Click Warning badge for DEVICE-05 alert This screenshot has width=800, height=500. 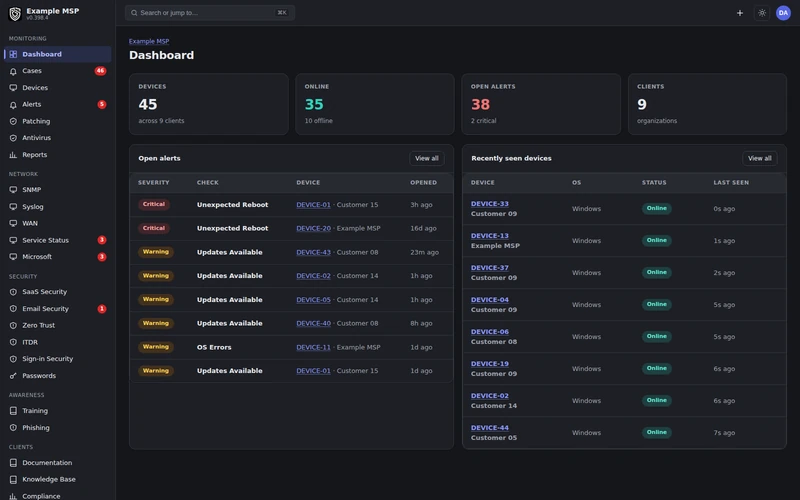tap(156, 299)
